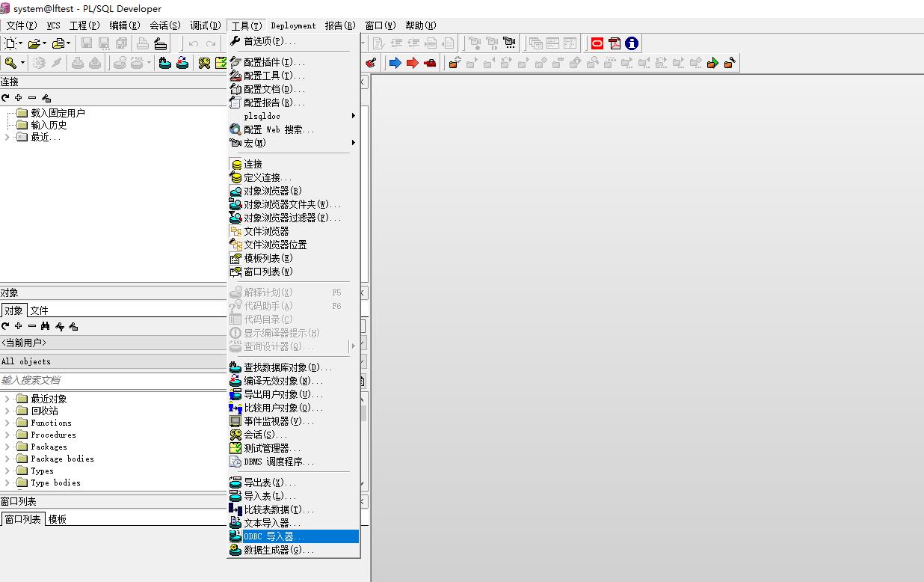The height and width of the screenshot is (582, 924).
Task: Select 数据生成器(G)... menu item
Action: (294, 550)
